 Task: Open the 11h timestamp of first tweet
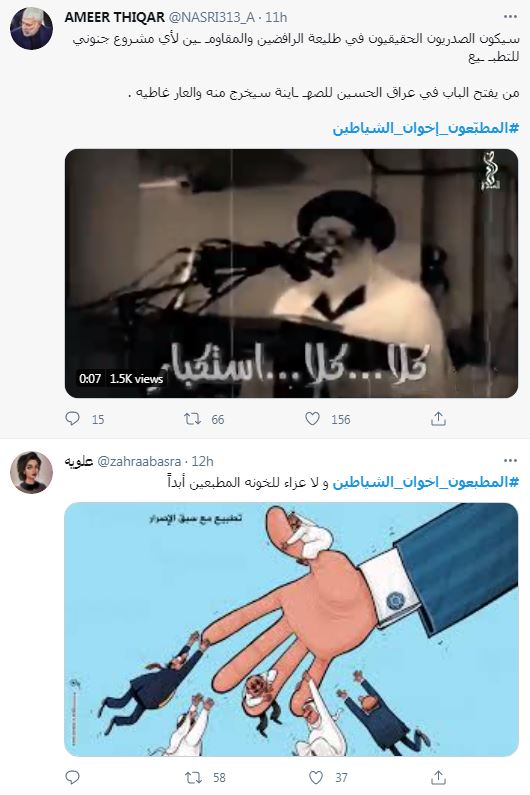276,17
